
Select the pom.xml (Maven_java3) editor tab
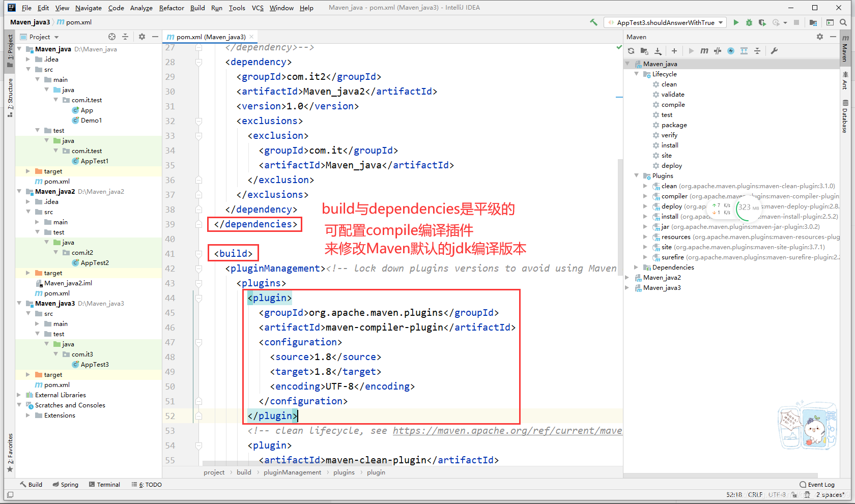point(210,37)
